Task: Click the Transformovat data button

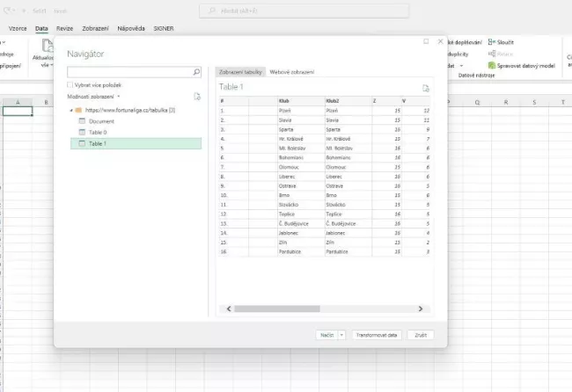Action: pos(377,335)
